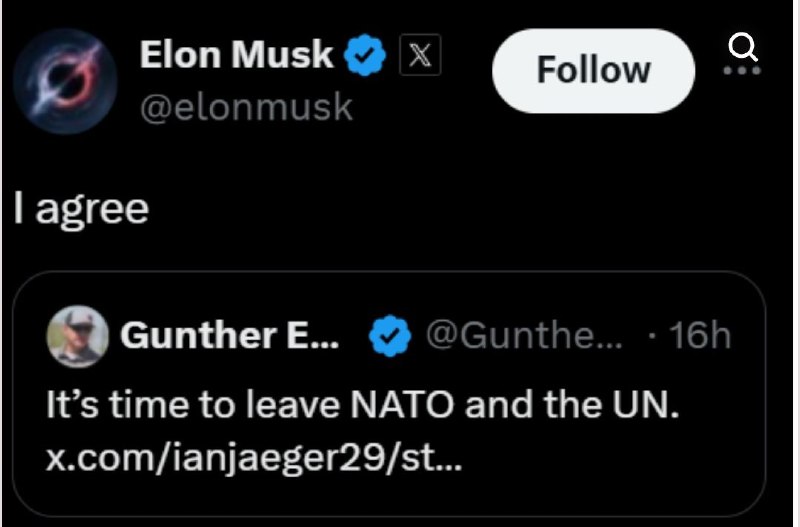Click blank space right of 'I agree'

(450, 208)
